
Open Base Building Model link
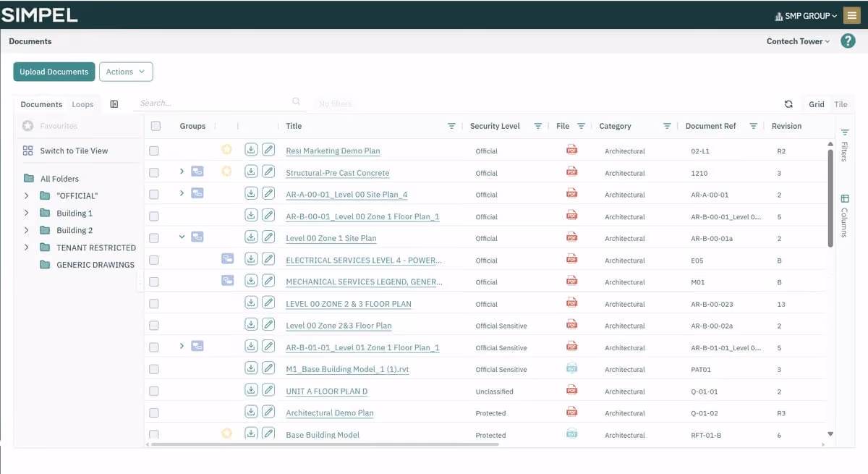[323, 435]
